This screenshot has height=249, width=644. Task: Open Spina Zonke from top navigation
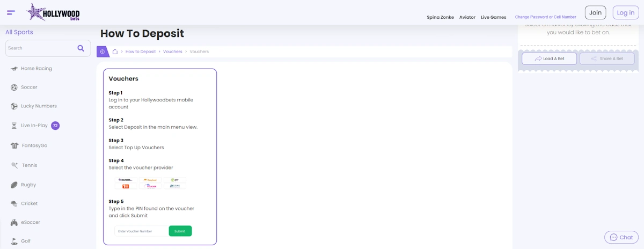pos(440,17)
